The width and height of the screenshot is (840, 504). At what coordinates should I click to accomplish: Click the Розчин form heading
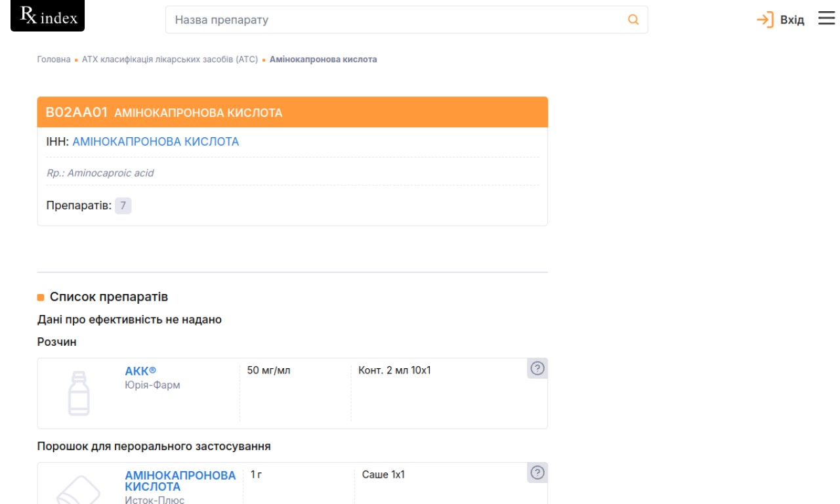[57, 342]
